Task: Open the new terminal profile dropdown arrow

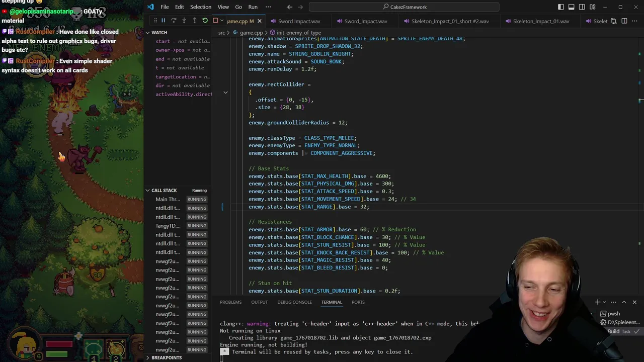Action: click(604, 302)
